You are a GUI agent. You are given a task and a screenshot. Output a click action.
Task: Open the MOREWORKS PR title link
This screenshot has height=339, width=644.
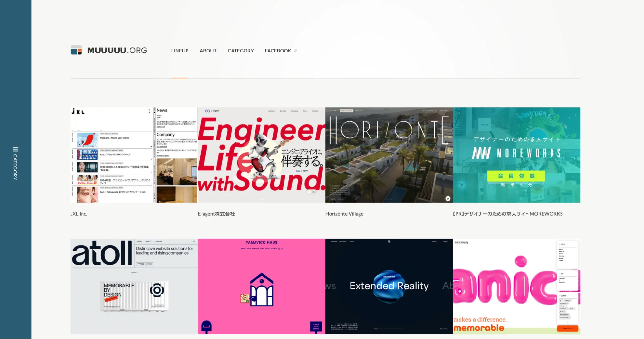point(508,214)
